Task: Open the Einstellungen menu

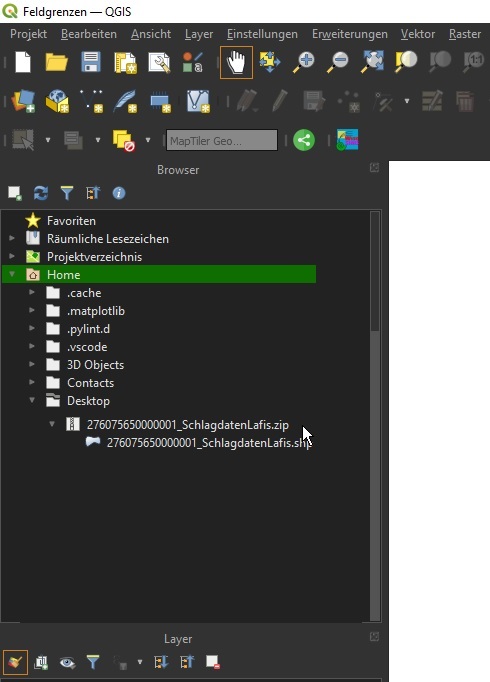Action: [x=262, y=34]
